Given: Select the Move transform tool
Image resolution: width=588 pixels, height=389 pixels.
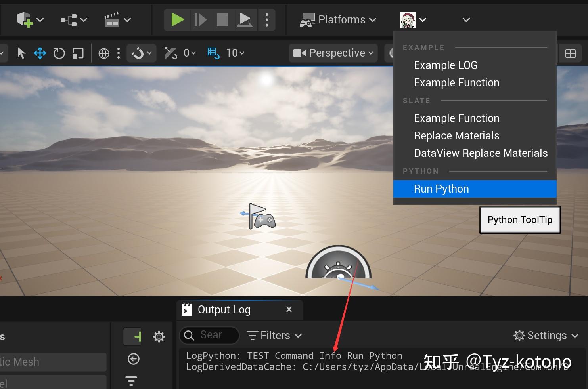Looking at the screenshot, I should [x=40, y=53].
